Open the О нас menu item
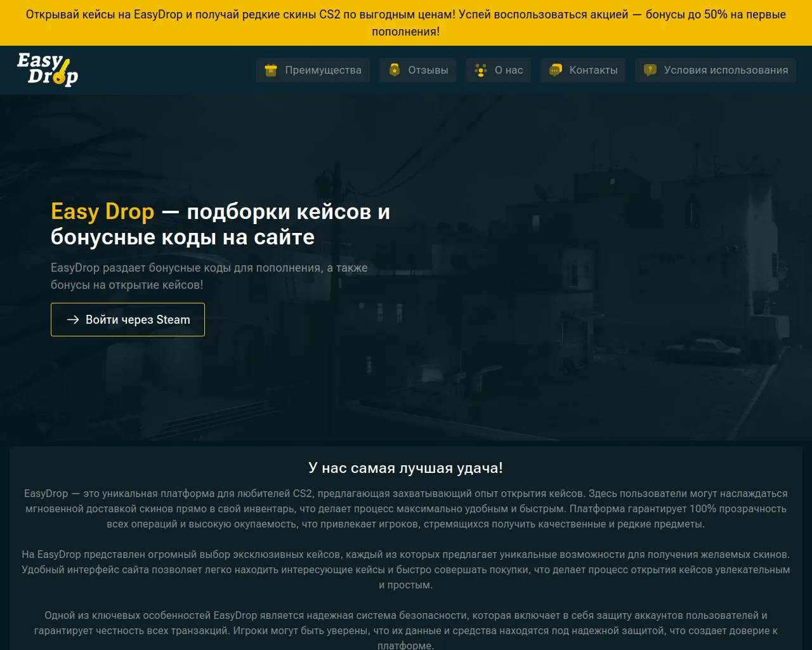Viewport: 812px width, 650px height. [x=509, y=70]
